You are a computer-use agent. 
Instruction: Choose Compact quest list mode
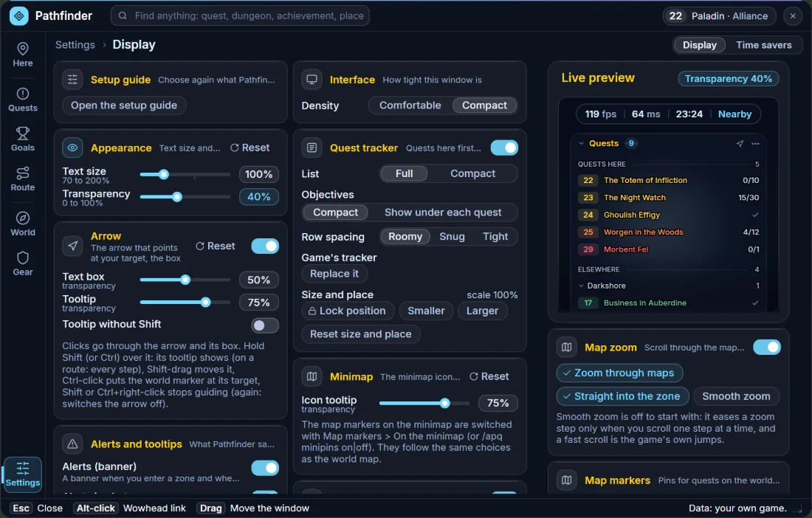[472, 173]
